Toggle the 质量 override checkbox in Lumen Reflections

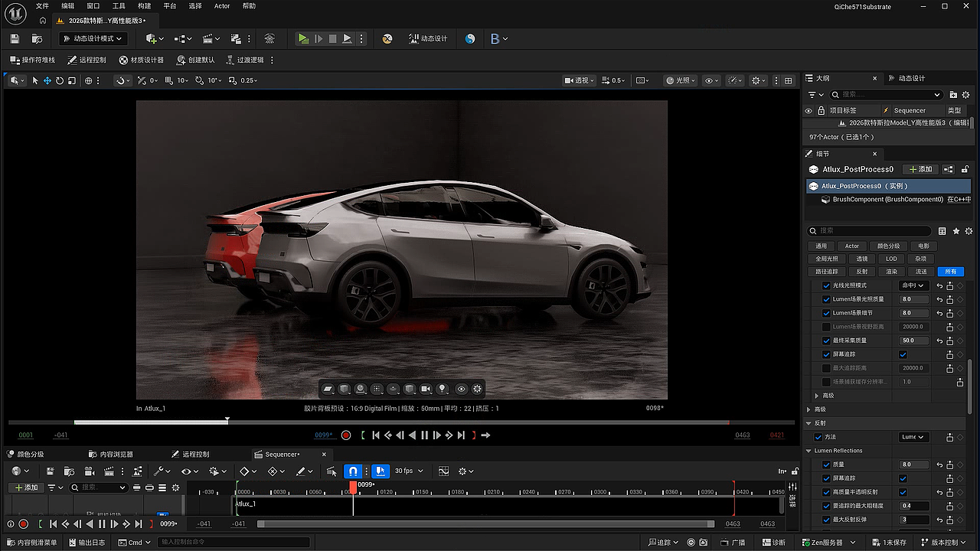826,465
